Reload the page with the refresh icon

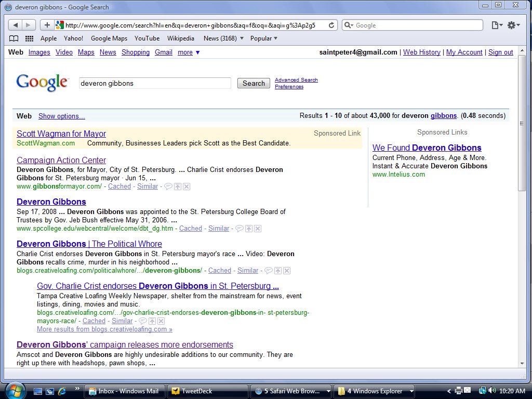pos(331,25)
